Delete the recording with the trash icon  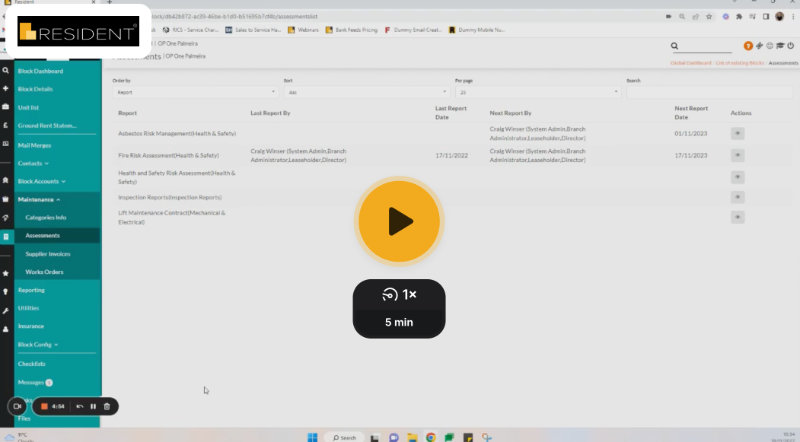coord(107,406)
